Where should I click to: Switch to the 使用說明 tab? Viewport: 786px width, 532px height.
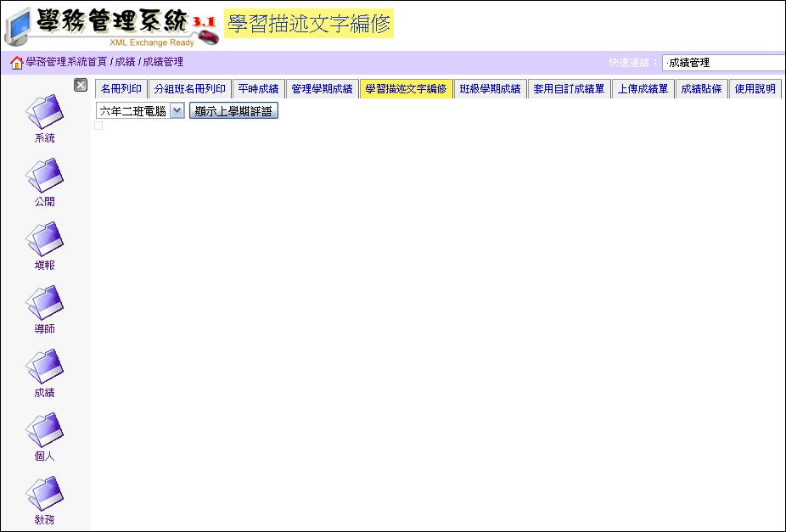(755, 88)
